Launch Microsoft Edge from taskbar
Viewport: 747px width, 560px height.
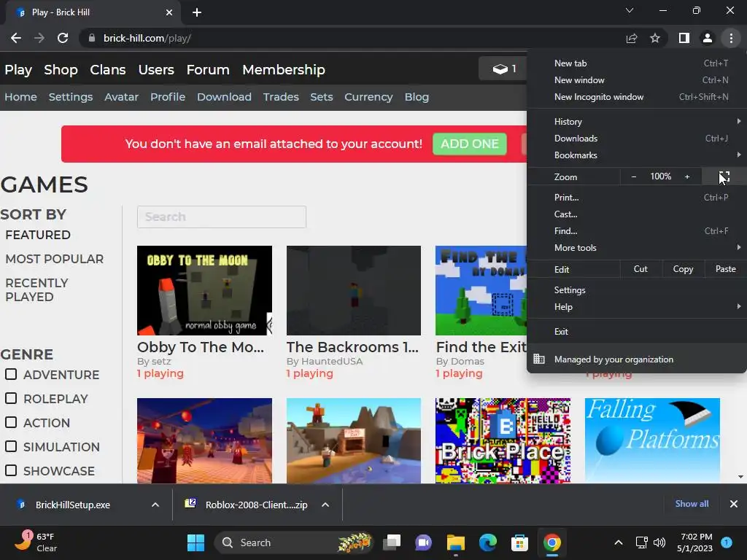pos(487,542)
